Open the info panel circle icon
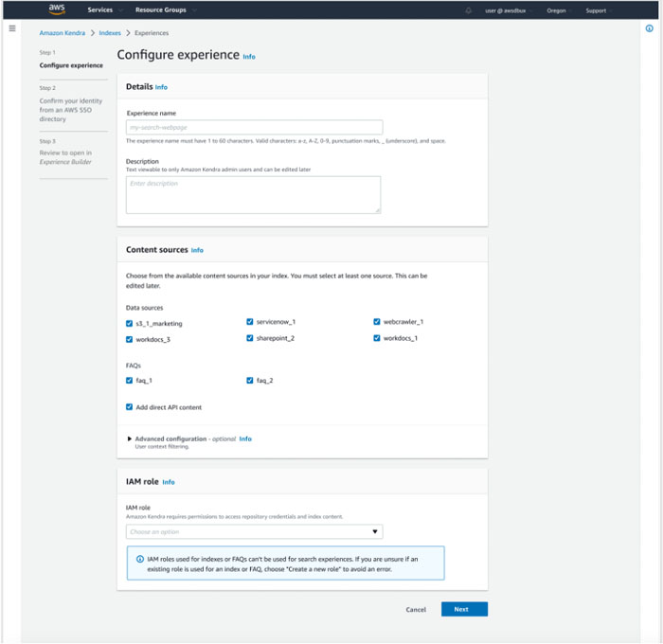The height and width of the screenshot is (644, 663). click(x=649, y=28)
